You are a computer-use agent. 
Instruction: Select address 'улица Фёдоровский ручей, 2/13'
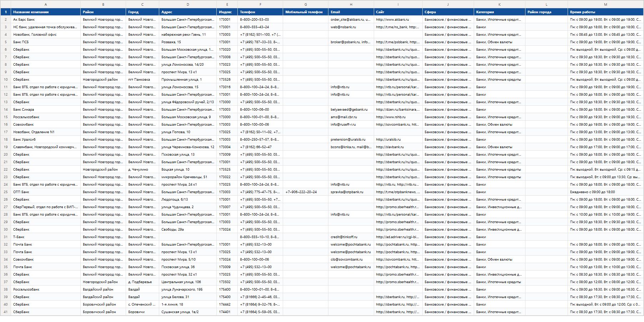(x=187, y=102)
